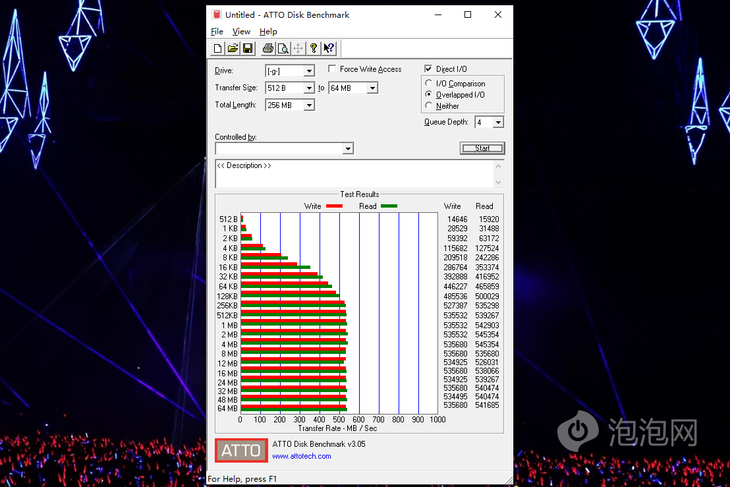Open a benchmark file via folder icon
This screenshot has width=730, height=487.
click(233, 48)
